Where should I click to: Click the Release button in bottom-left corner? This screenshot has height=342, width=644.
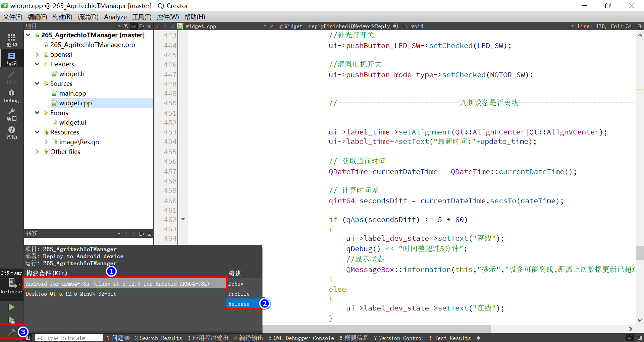click(x=11, y=292)
